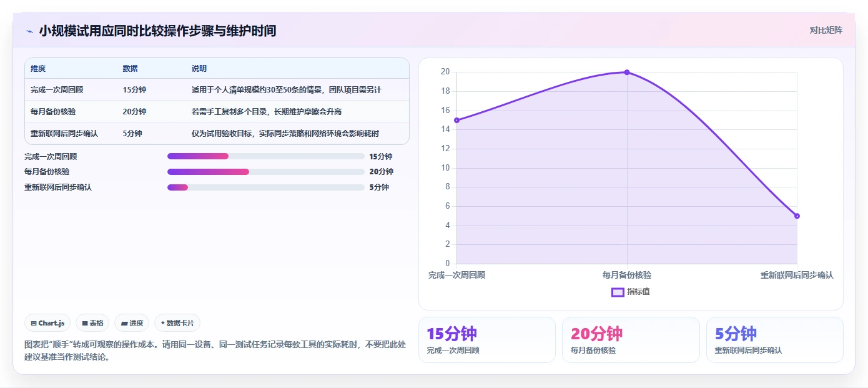Image resolution: width=868 pixels, height=388 pixels.
Task: Click table cell 完成一次周回顾
Action: 57,90
